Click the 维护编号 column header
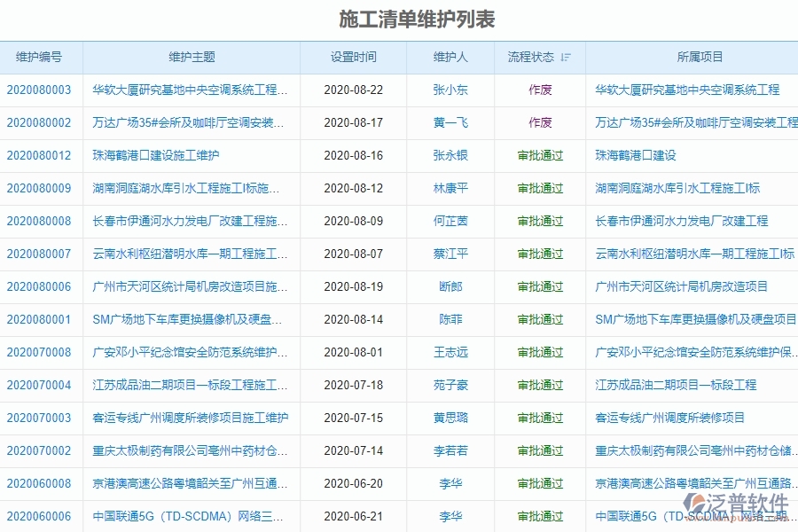The width and height of the screenshot is (798, 532). point(40,57)
